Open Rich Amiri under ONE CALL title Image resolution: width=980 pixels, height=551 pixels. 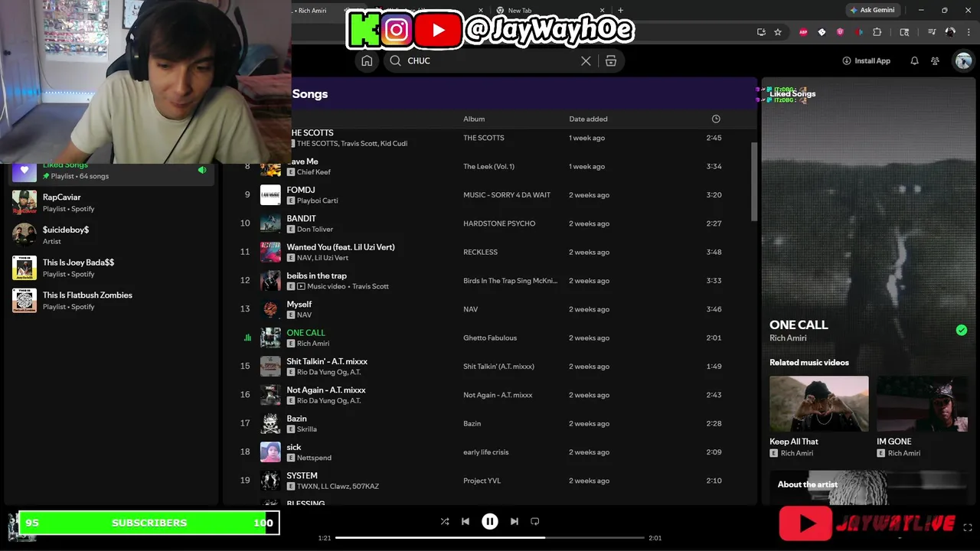(x=788, y=338)
